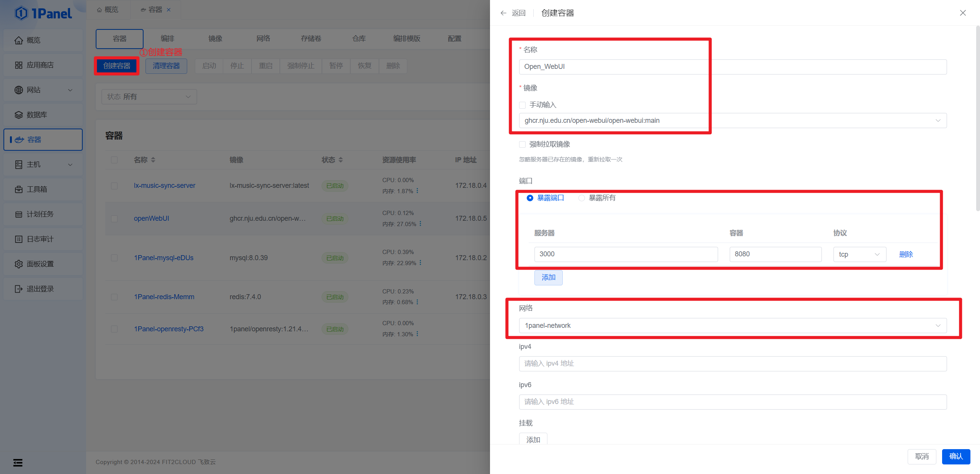Focus the server port field 3000

626,254
